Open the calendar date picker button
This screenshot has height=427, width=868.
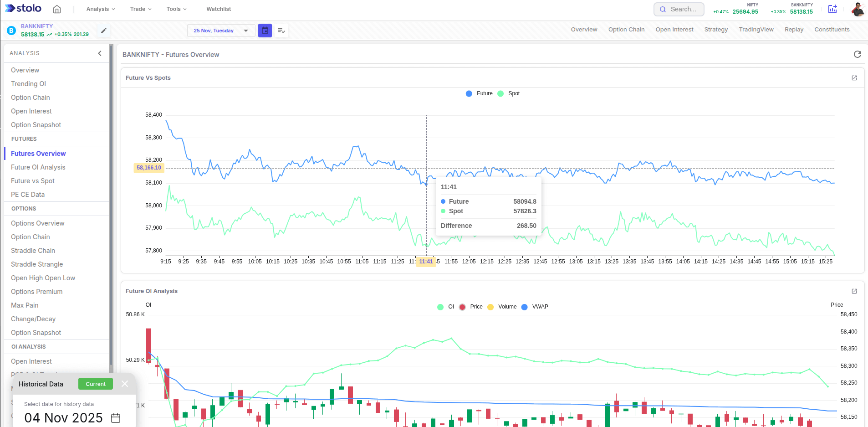265,31
